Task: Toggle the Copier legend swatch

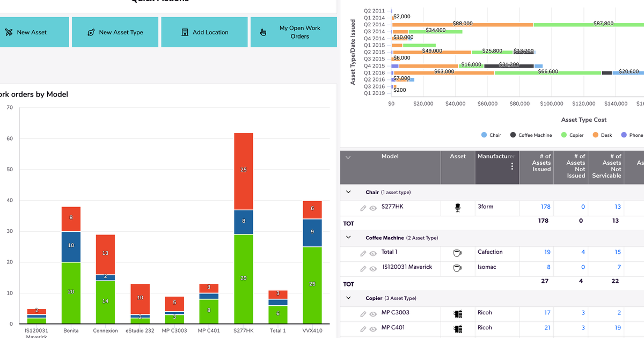Action: coord(564,135)
